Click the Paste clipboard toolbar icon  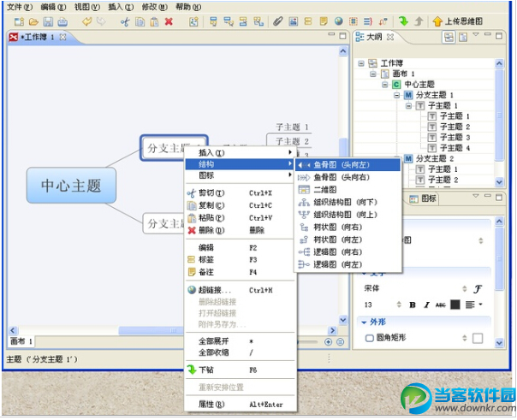click(x=154, y=21)
